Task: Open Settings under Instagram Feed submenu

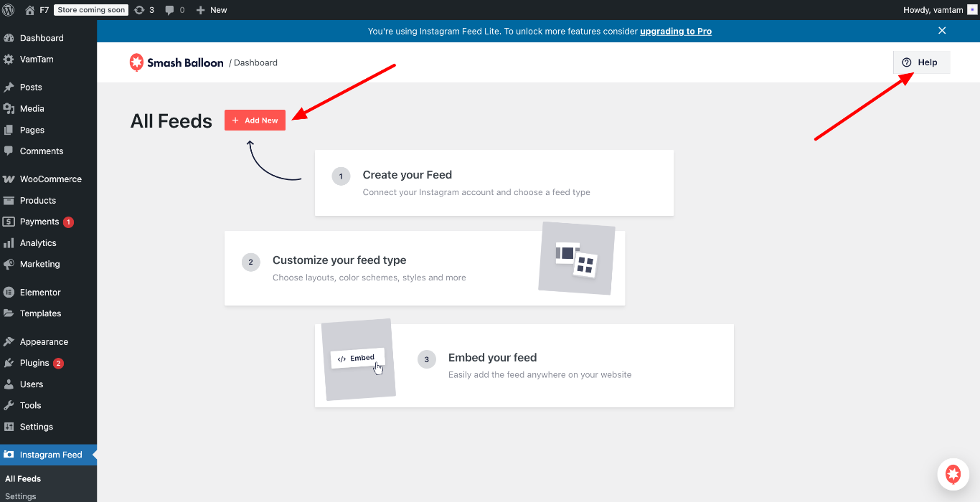Action: [x=21, y=496]
